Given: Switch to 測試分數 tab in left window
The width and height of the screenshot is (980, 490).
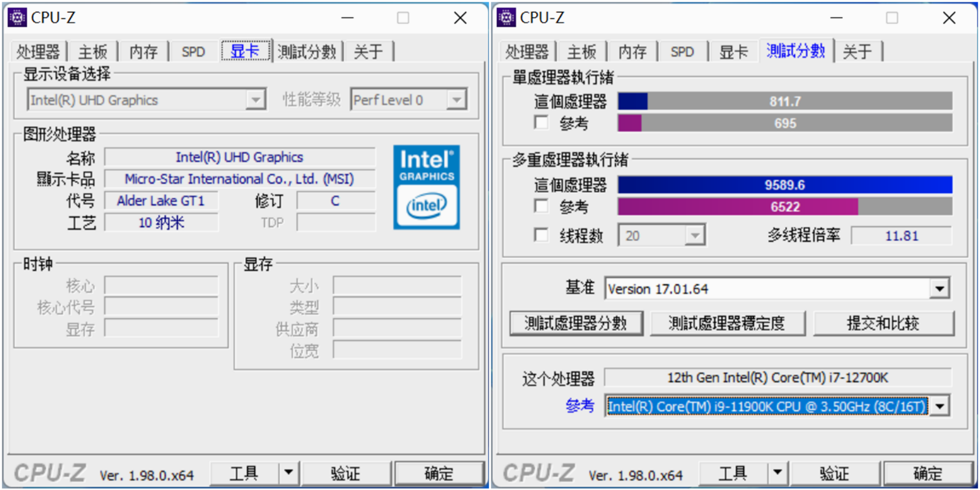Looking at the screenshot, I should pos(307,51).
